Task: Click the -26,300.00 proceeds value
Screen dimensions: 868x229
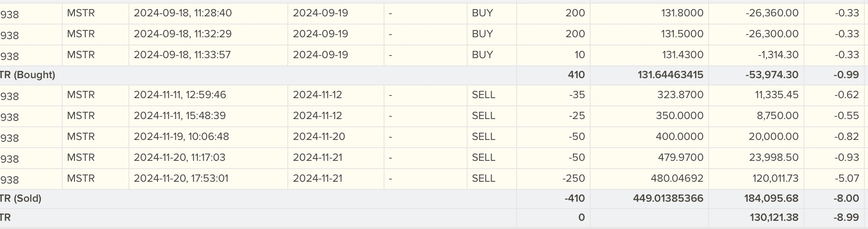Action: tap(772, 34)
